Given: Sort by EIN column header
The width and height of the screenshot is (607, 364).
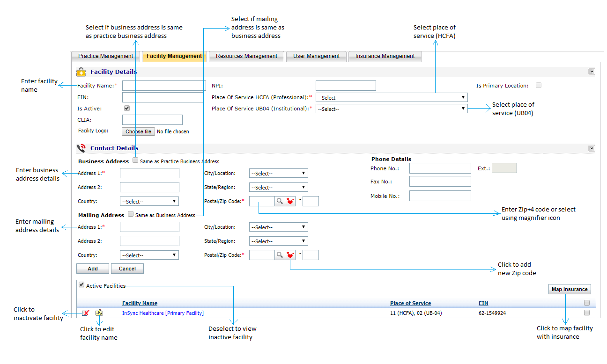Looking at the screenshot, I should (x=483, y=303).
